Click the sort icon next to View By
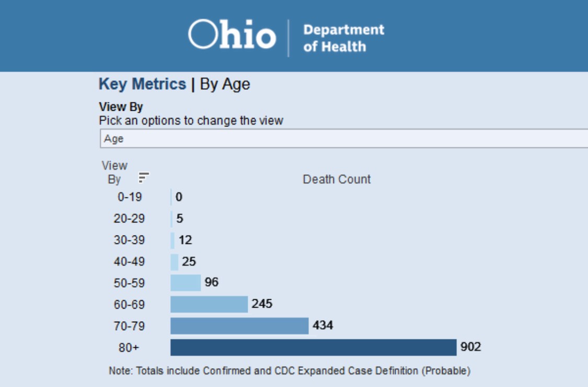588x387 pixels. (144, 178)
